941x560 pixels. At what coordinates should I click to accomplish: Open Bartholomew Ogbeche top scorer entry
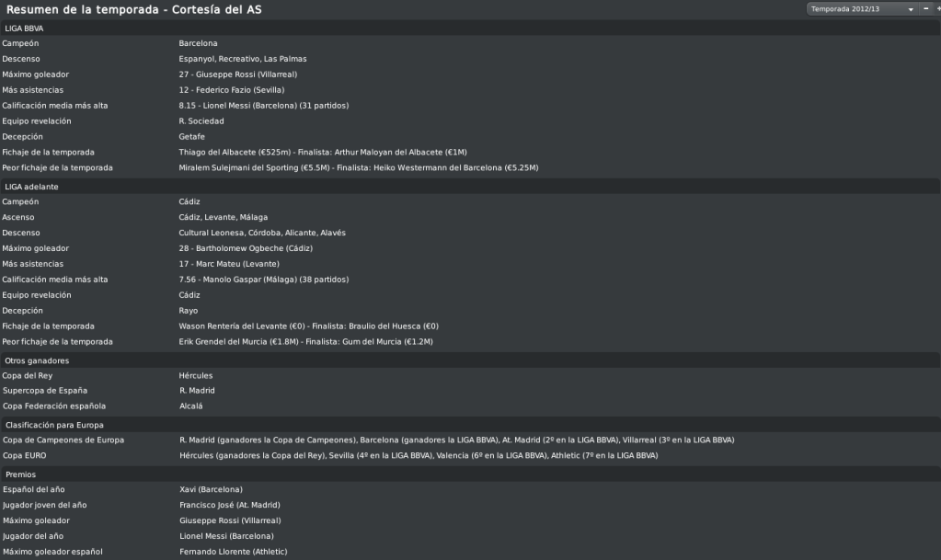246,248
